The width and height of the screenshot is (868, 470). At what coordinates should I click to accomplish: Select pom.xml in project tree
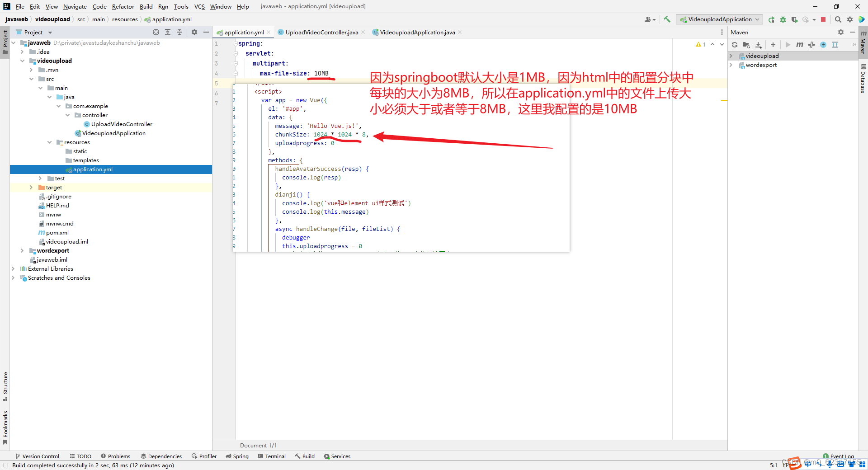(57, 232)
